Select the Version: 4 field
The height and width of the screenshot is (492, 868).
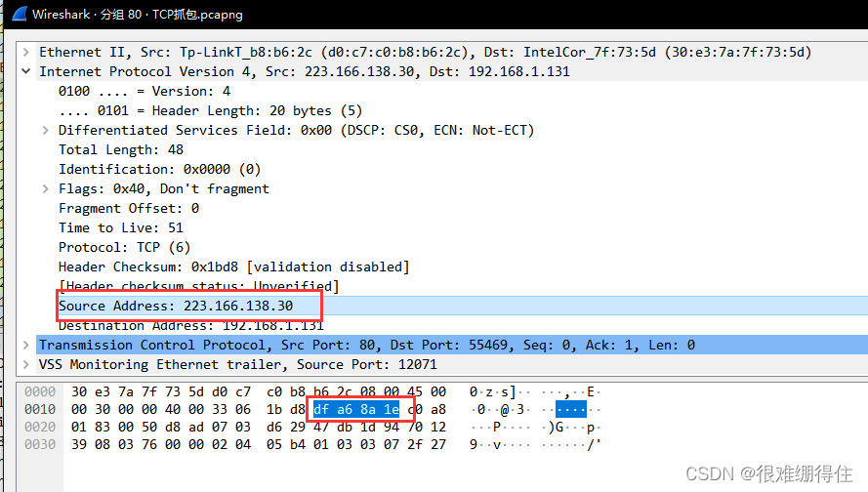[145, 91]
